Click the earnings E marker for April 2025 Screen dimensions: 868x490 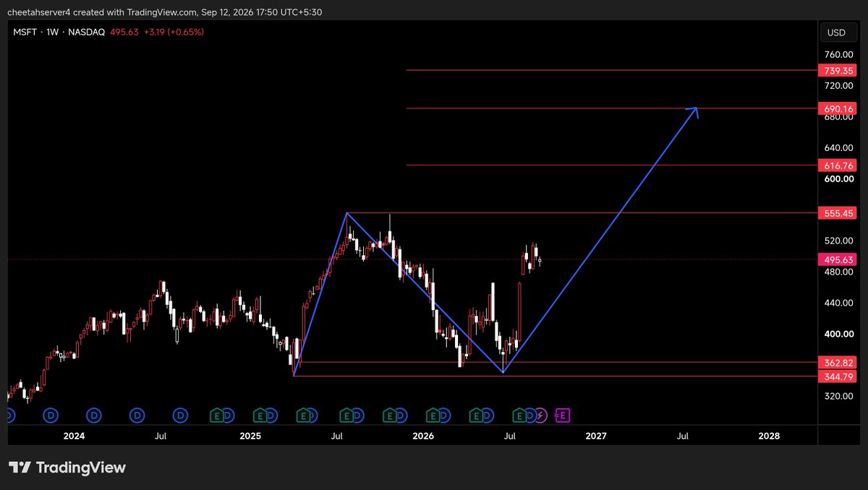[x=303, y=416]
